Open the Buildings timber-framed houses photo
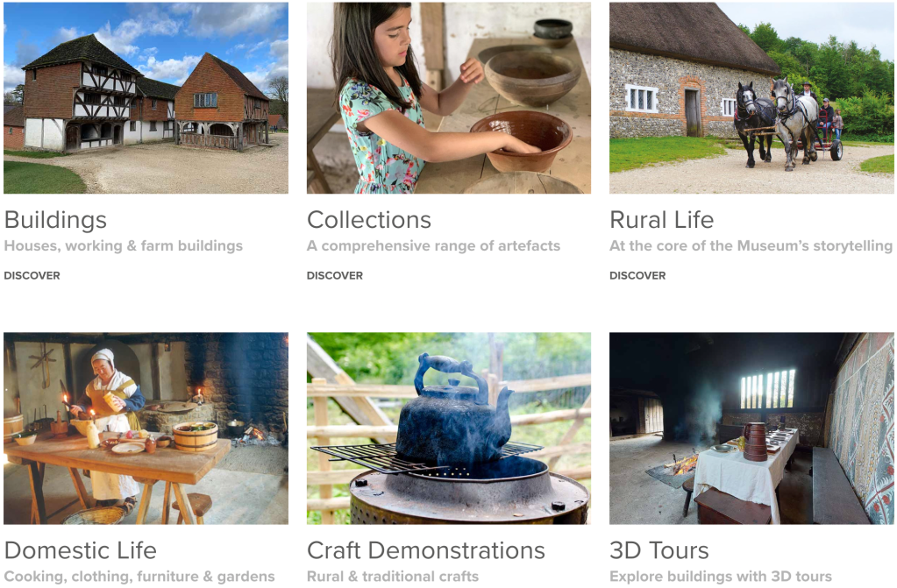This screenshot has height=588, width=897. coord(146,98)
